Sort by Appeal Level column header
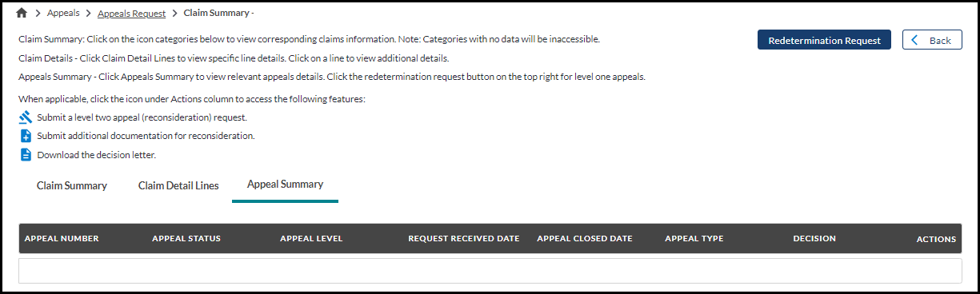The image size is (980, 294). 311,239
